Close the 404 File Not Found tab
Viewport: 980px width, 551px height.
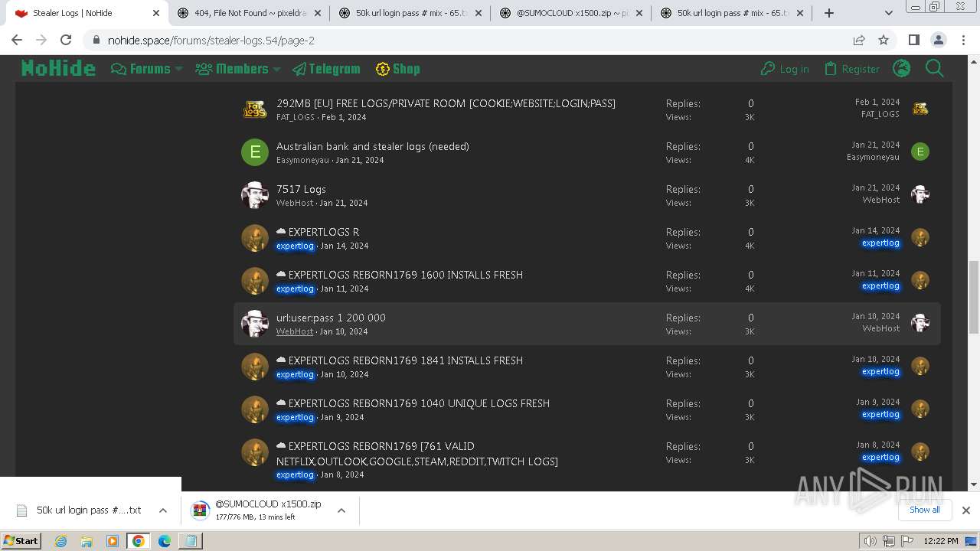(318, 13)
